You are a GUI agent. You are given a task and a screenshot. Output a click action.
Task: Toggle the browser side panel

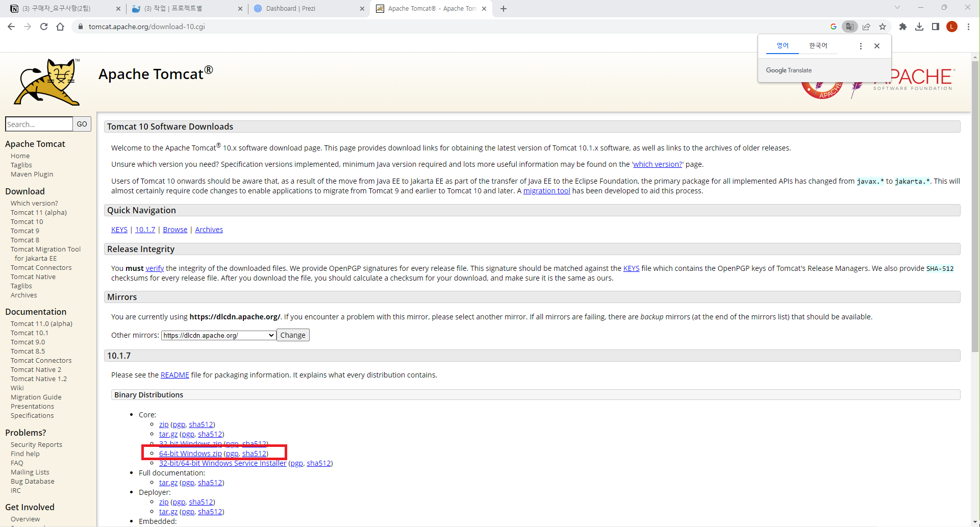point(936,27)
